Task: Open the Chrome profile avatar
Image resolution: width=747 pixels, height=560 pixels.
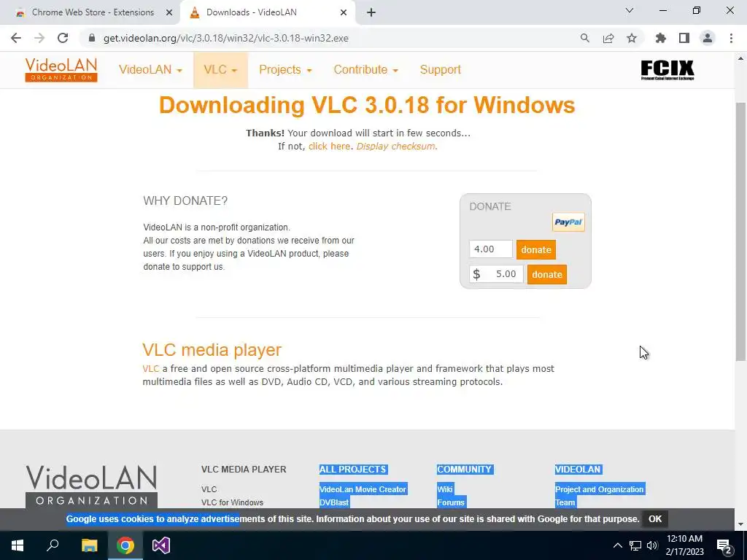Action: pos(708,38)
